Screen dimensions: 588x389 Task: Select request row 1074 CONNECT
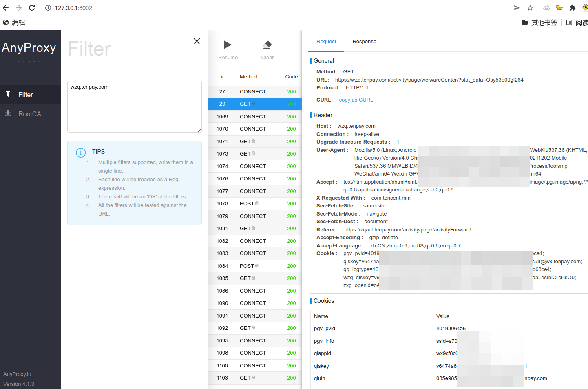click(x=255, y=167)
